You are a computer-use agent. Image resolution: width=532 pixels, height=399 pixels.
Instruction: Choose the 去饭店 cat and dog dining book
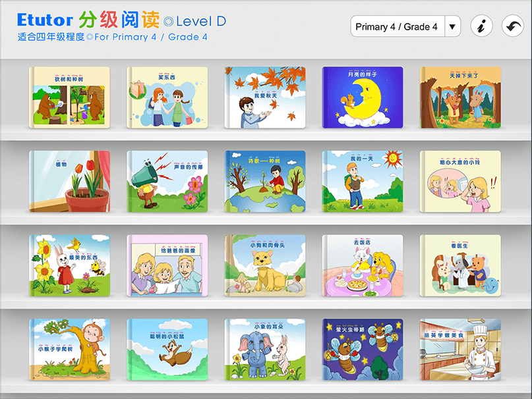pos(363,266)
